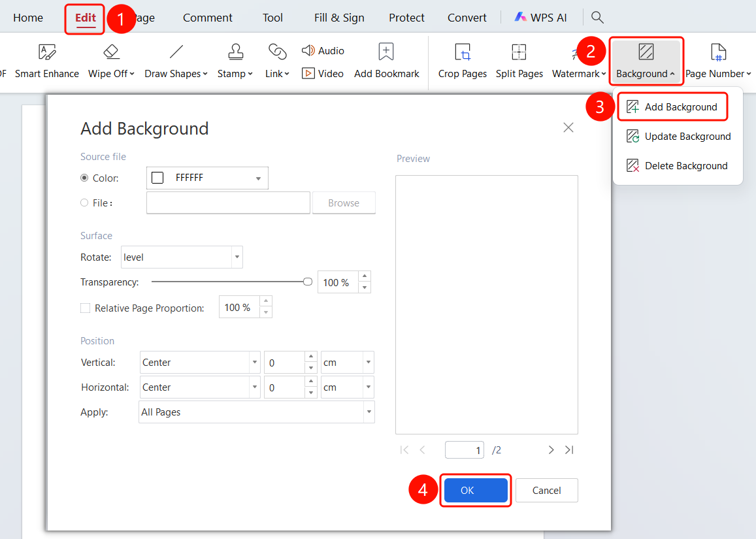Select the File source radio button
Viewport: 756px width, 539px height.
point(84,203)
